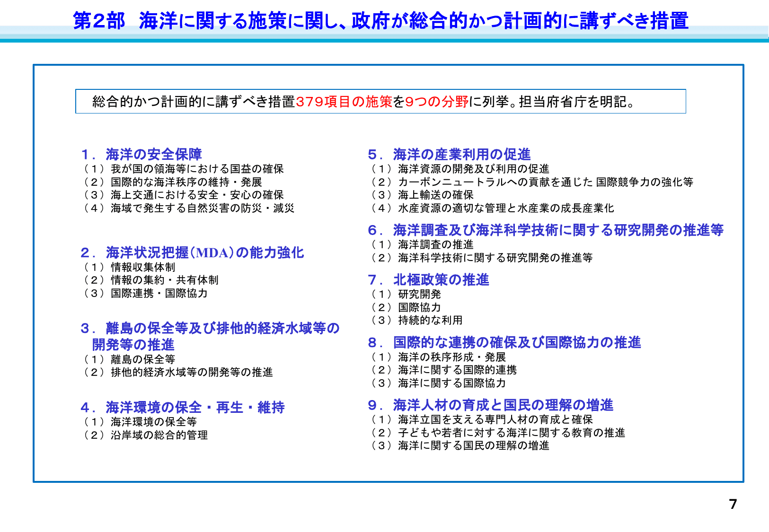Select heading 1. 海洋の安全保障
This screenshot has height=532, width=769.
(142, 154)
